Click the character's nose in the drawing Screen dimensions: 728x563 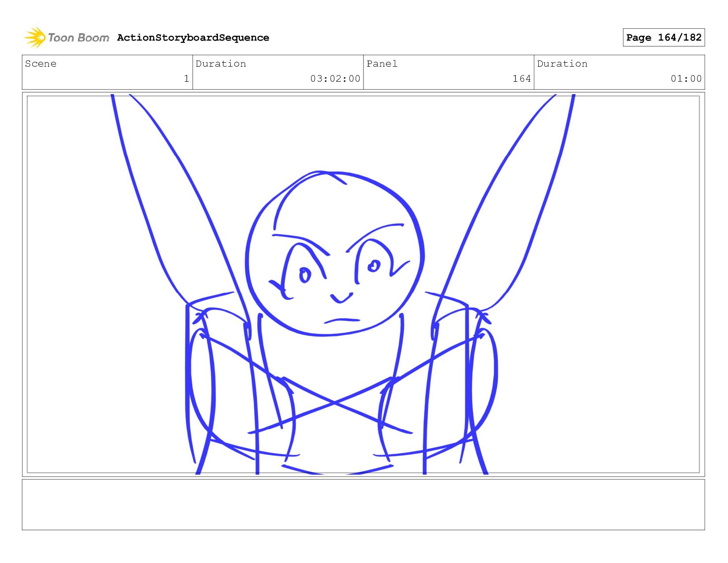pyautogui.click(x=341, y=298)
